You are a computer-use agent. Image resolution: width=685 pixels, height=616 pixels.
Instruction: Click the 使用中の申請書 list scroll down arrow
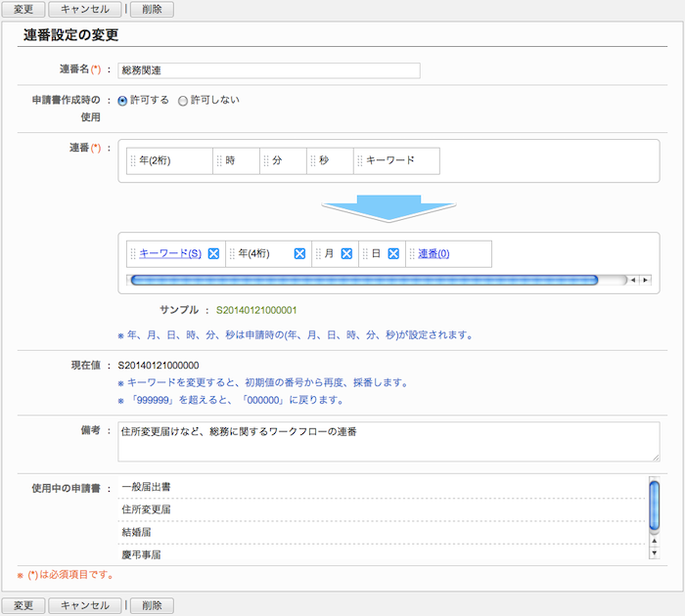pos(655,552)
